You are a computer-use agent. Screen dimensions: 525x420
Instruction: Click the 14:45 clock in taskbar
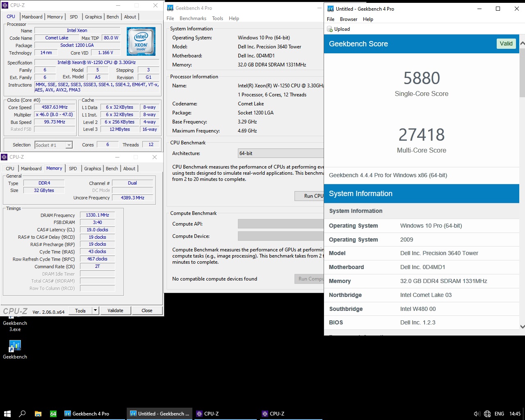tap(515, 413)
